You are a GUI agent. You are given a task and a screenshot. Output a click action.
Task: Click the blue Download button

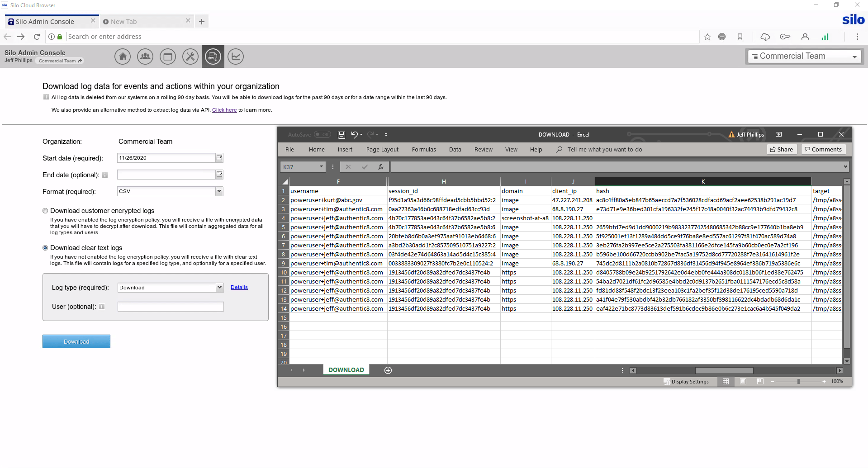click(x=76, y=341)
